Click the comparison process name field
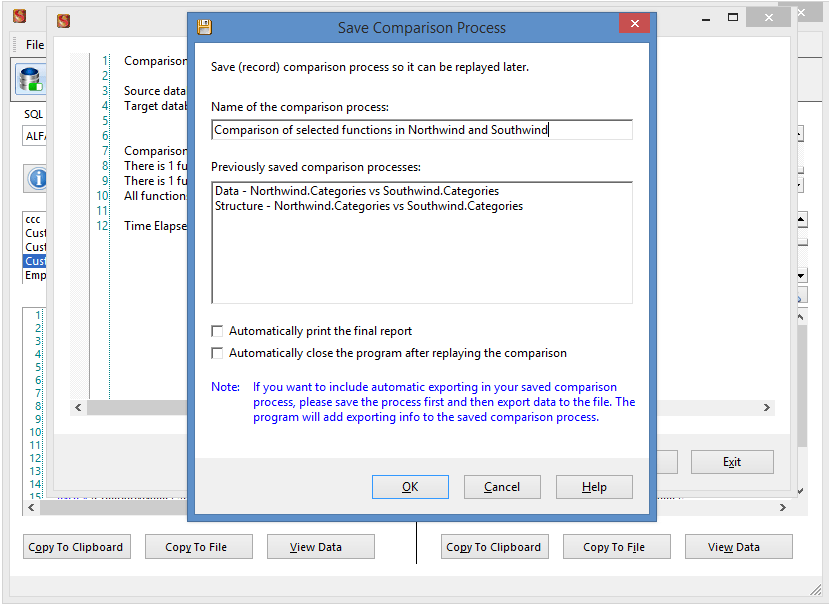The width and height of the screenshot is (829, 604). click(x=422, y=130)
